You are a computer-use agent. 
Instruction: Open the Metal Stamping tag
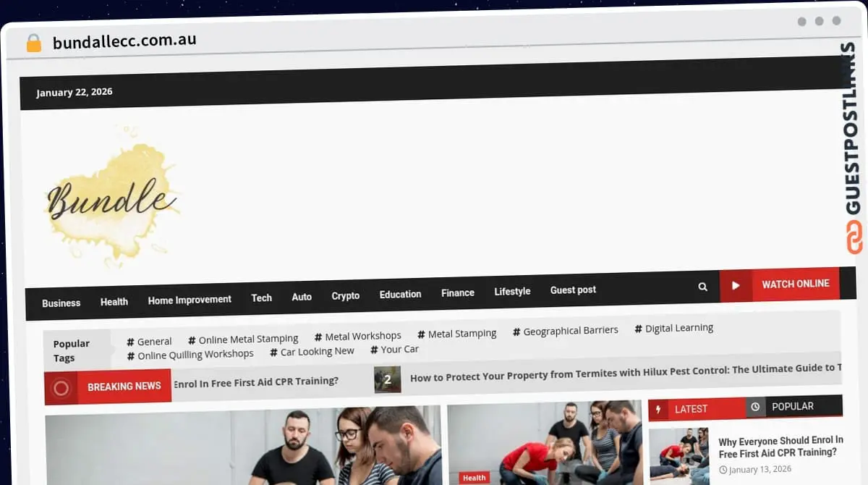[x=456, y=334]
